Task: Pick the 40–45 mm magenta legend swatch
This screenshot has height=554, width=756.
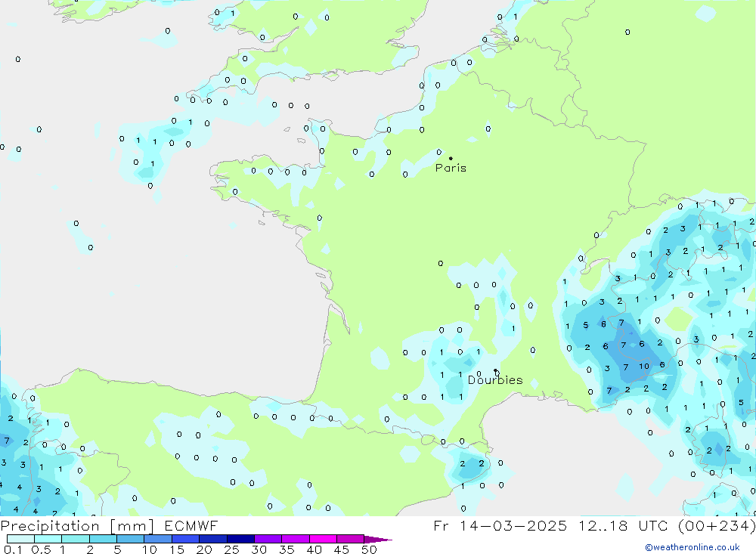Action: coord(323,539)
